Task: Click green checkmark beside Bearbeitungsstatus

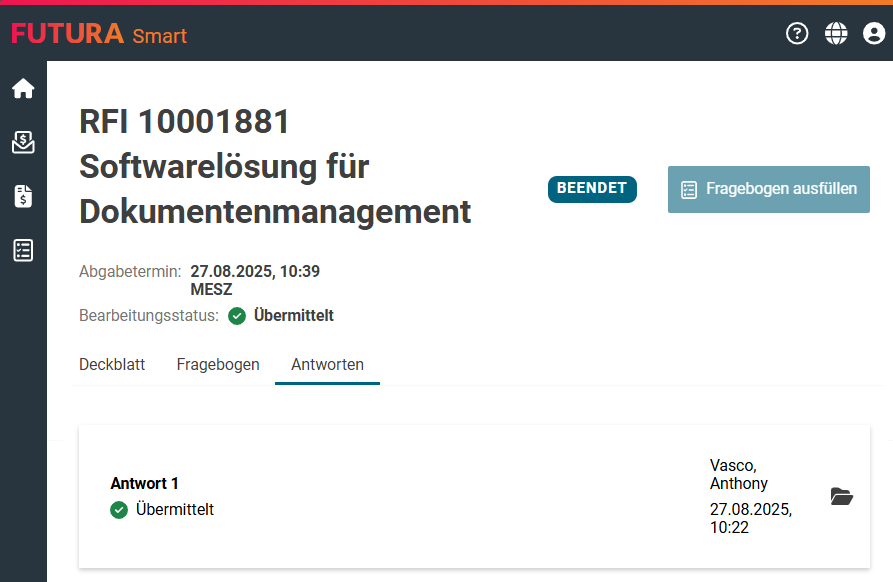Action: point(237,316)
